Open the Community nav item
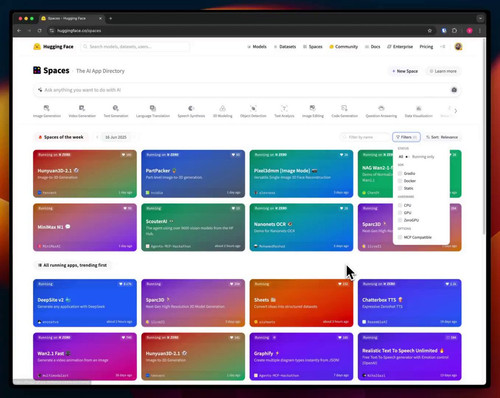The width and height of the screenshot is (500, 398). pyautogui.click(x=343, y=47)
